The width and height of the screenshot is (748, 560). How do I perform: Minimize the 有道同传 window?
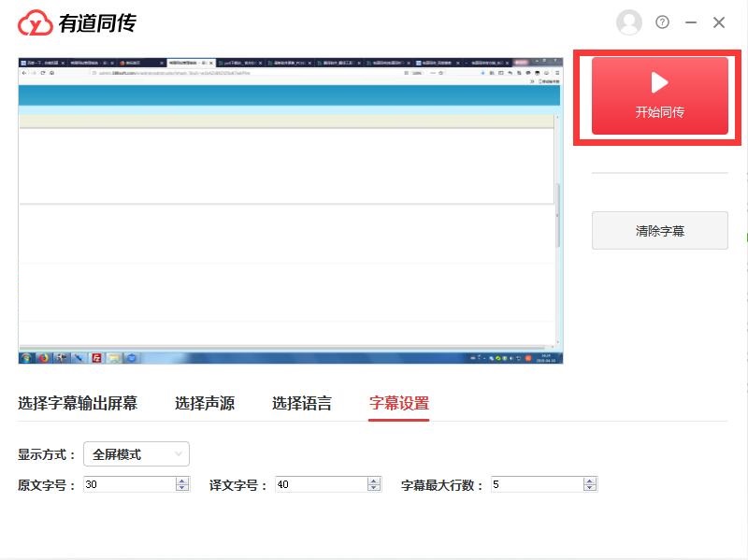click(x=691, y=22)
